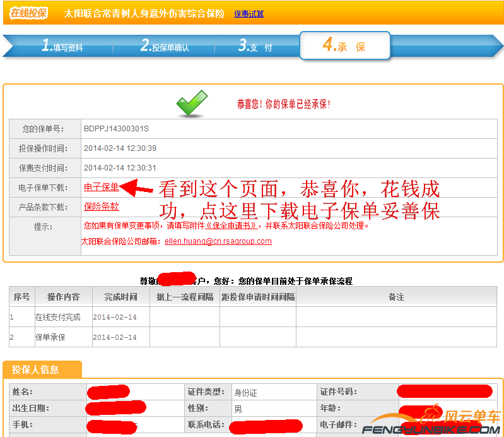Download the 保险条款 document
The width and height of the screenshot is (504, 437).
click(101, 207)
